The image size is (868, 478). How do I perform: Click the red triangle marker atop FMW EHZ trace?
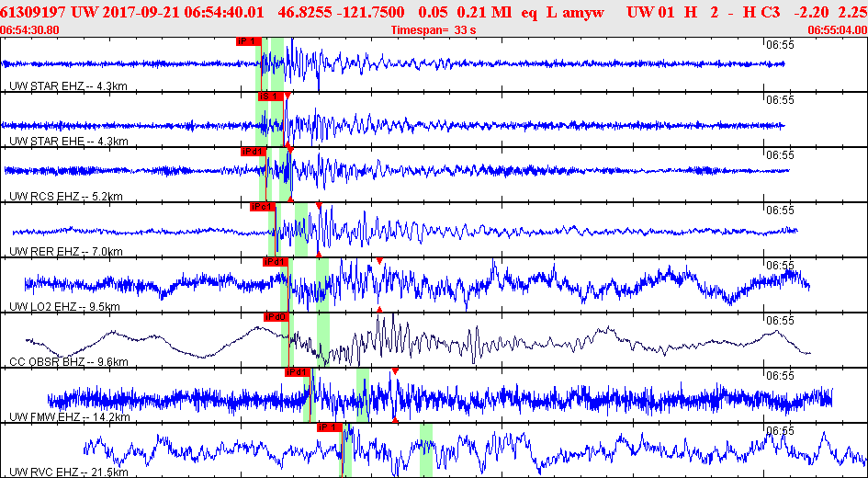tap(395, 370)
